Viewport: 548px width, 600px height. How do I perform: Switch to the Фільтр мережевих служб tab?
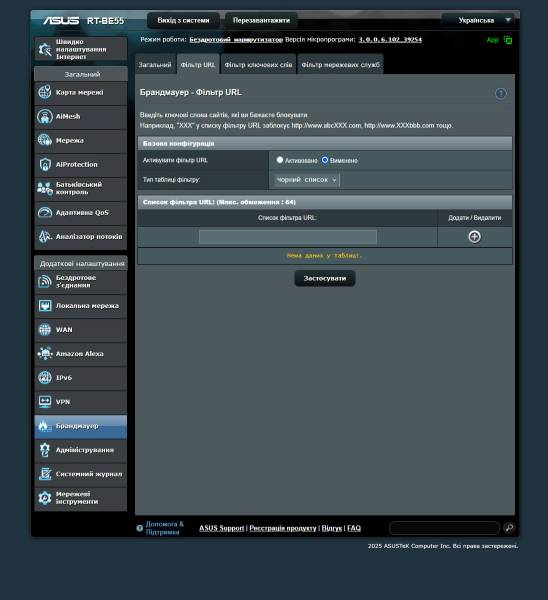click(341, 65)
